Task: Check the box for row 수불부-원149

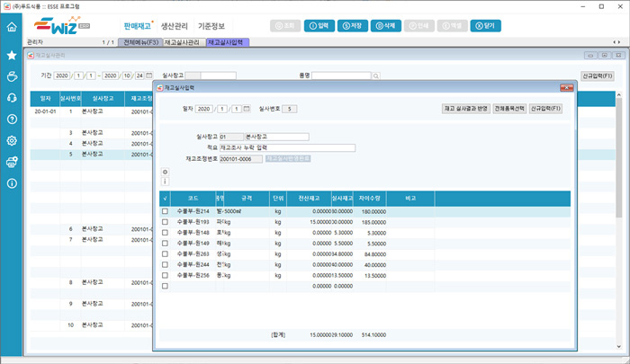Action: click(x=165, y=244)
